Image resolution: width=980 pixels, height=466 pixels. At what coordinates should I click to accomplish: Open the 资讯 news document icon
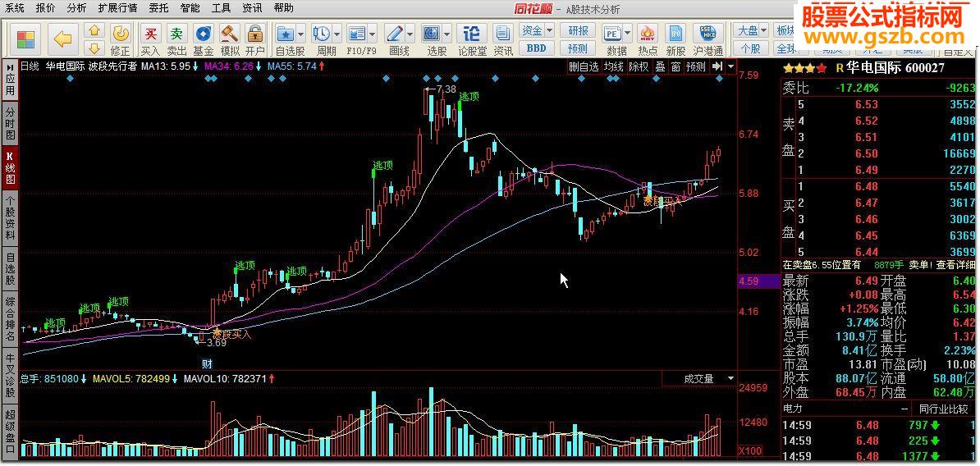point(502,34)
